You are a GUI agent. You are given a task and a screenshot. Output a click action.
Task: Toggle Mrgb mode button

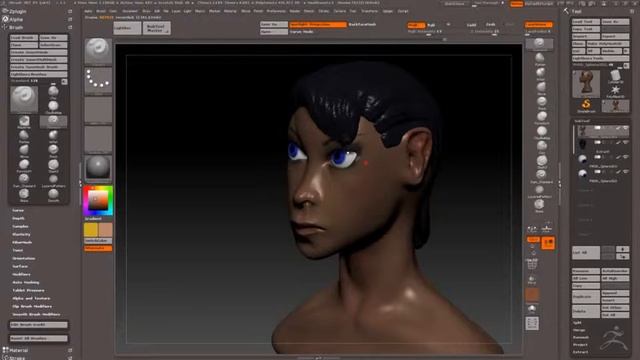click(416, 25)
